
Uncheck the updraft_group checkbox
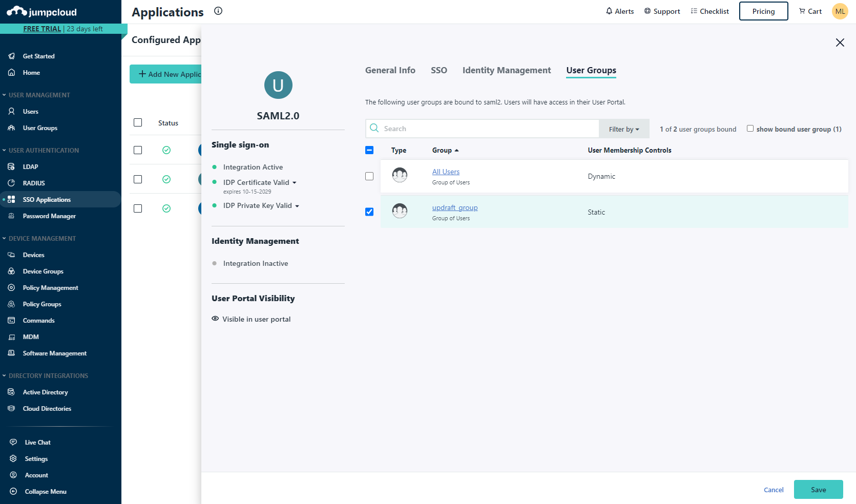point(369,212)
